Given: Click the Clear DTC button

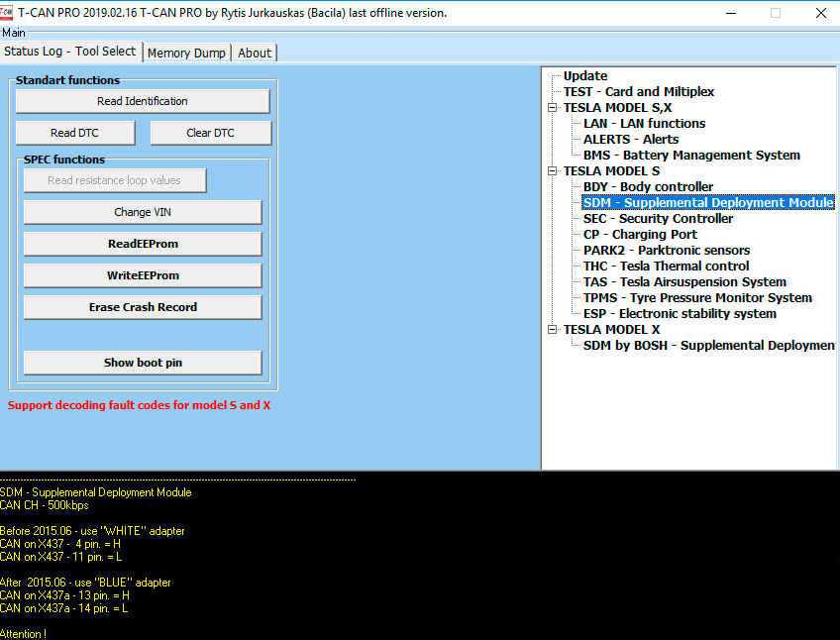Looking at the screenshot, I should coord(211,133).
